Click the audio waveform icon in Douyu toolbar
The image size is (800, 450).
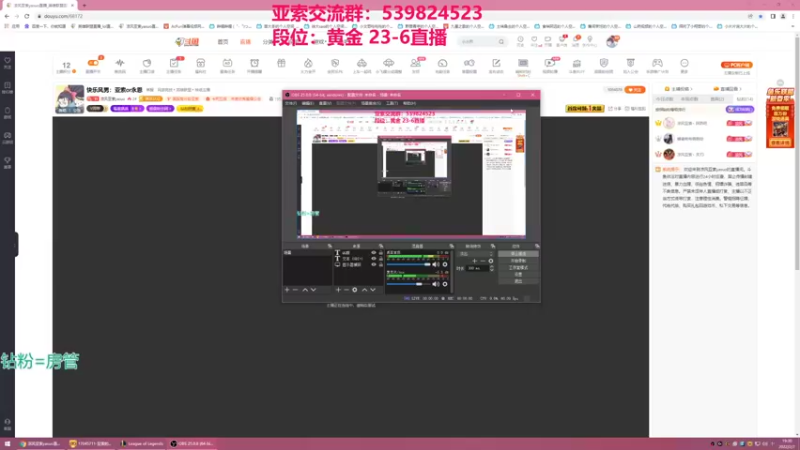coord(120,63)
